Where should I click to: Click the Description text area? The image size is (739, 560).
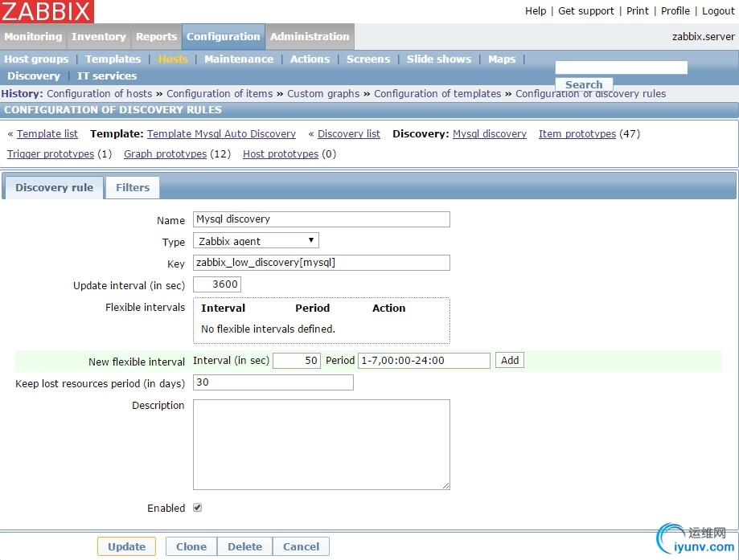point(322,444)
